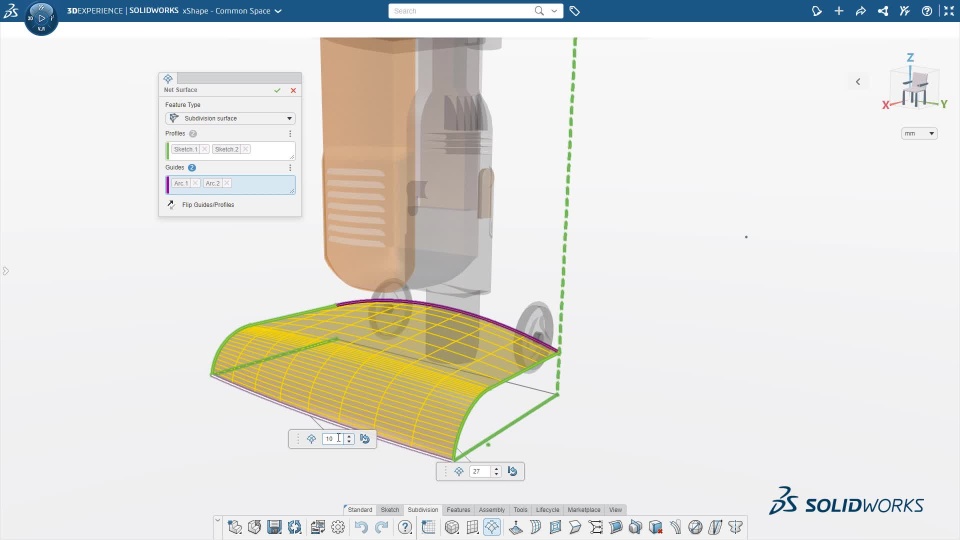Open the tools icon in top bar
The height and width of the screenshot is (540, 960).
[x=905, y=11]
